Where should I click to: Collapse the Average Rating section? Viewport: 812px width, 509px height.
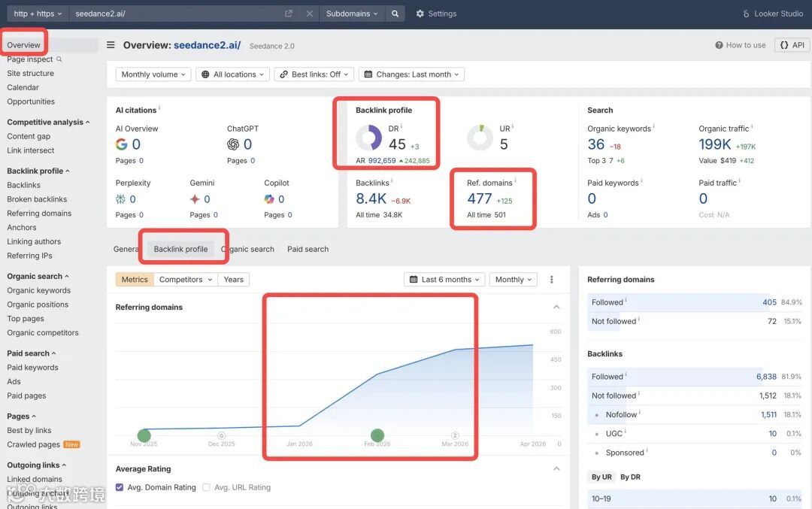tap(556, 468)
